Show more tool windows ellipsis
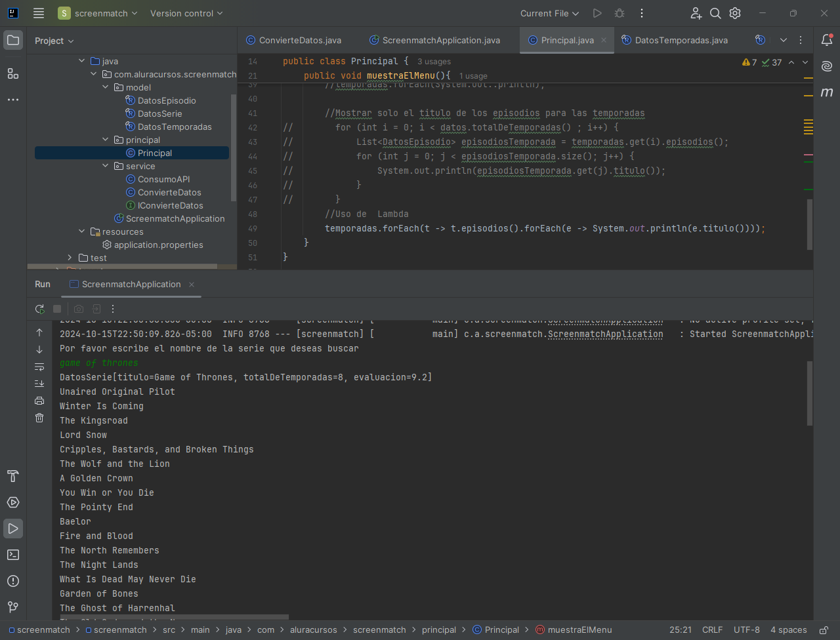 click(13, 100)
